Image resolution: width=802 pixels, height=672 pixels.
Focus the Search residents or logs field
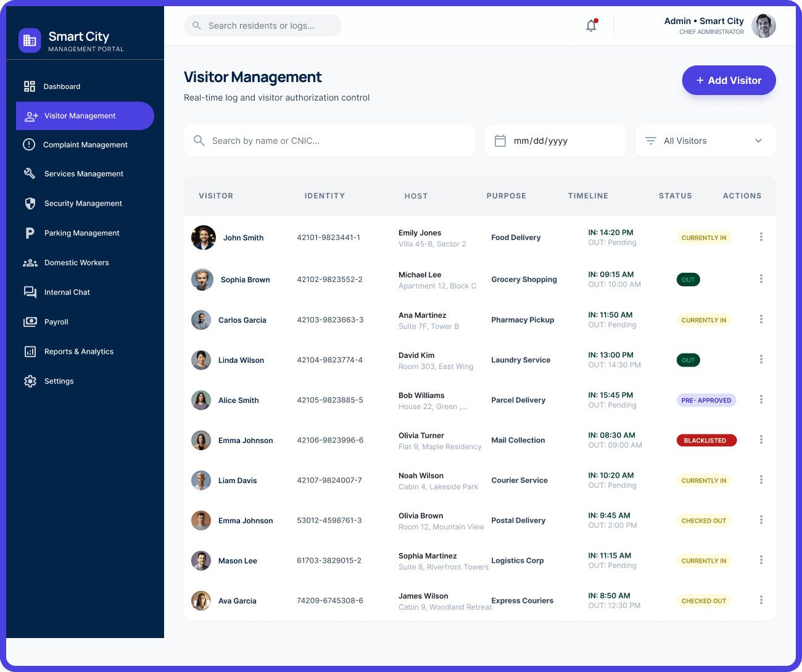coord(263,25)
